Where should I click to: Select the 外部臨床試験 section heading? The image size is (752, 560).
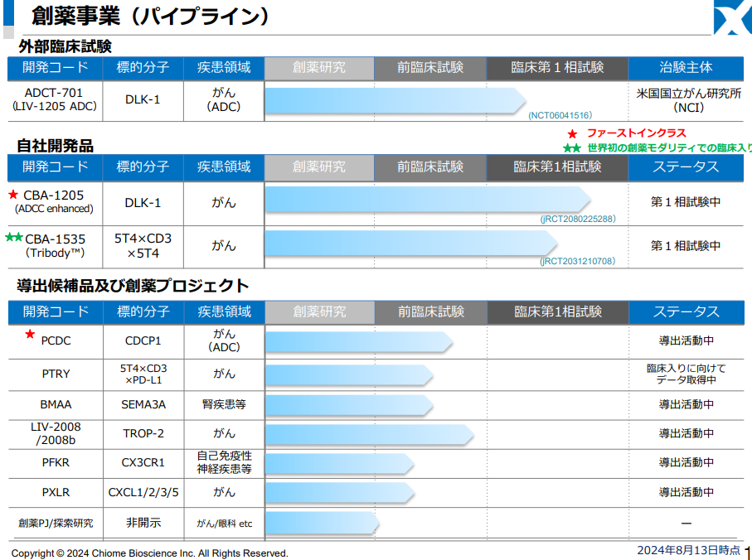tap(65, 46)
